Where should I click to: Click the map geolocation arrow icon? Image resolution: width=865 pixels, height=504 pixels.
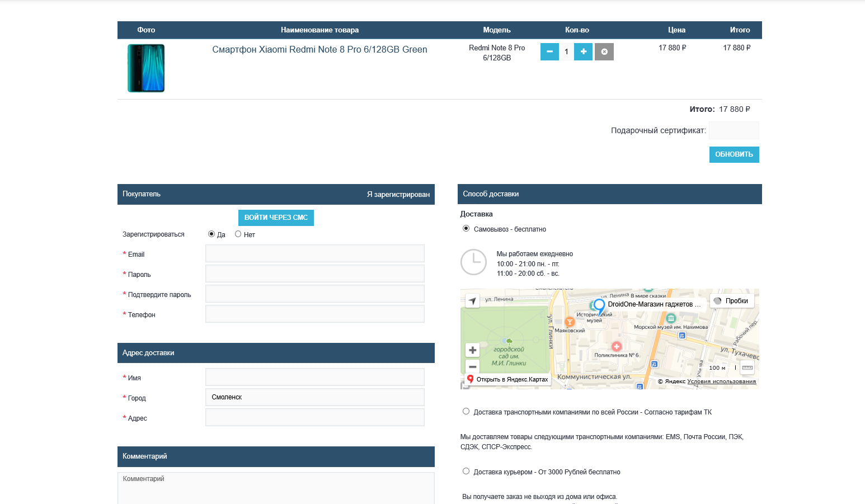[x=473, y=301]
